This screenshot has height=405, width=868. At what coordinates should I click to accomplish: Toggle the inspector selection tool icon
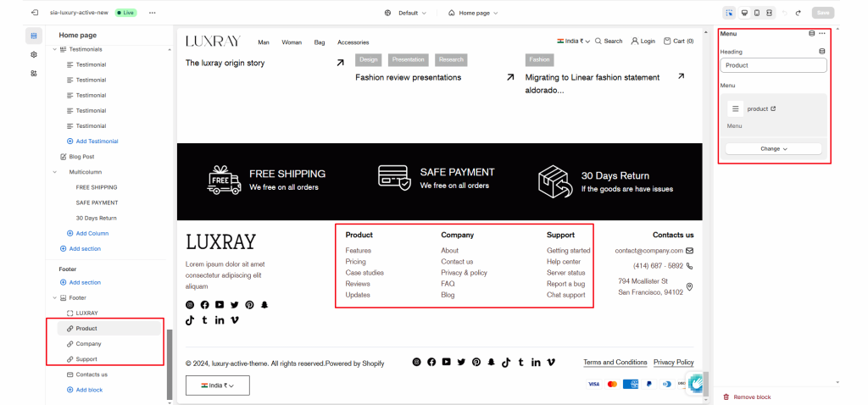(729, 13)
